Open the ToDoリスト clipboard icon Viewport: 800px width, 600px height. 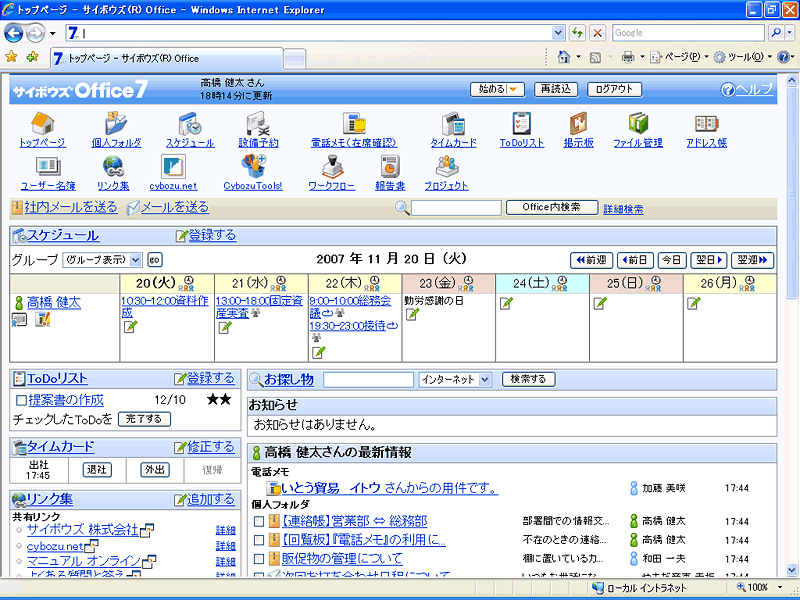(x=521, y=123)
